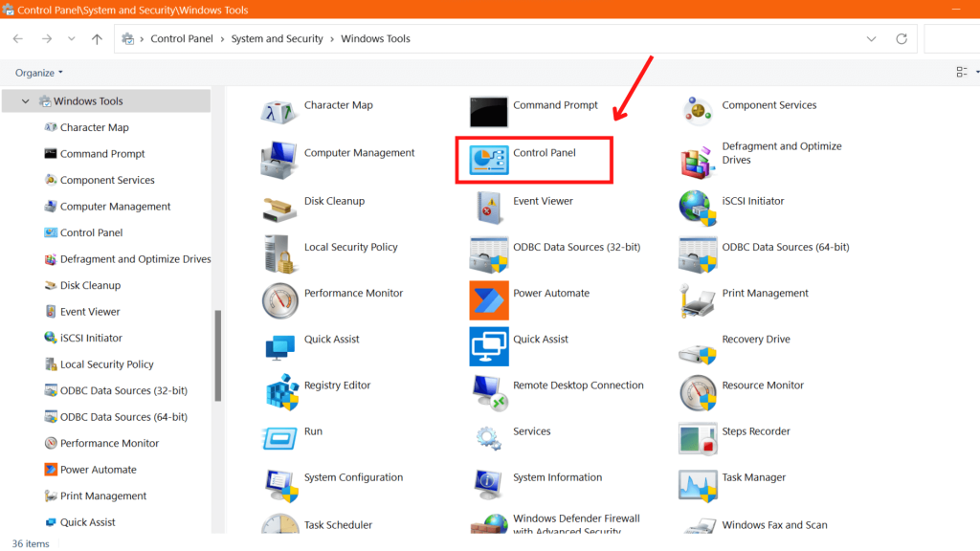Open the Registry Editor icon
980x551 pixels.
click(x=281, y=391)
